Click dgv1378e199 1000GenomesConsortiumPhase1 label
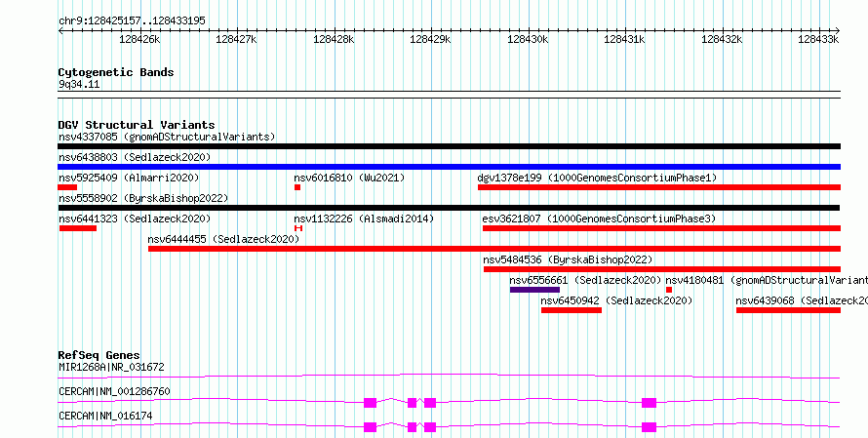This screenshot has width=868, height=438. click(x=597, y=178)
